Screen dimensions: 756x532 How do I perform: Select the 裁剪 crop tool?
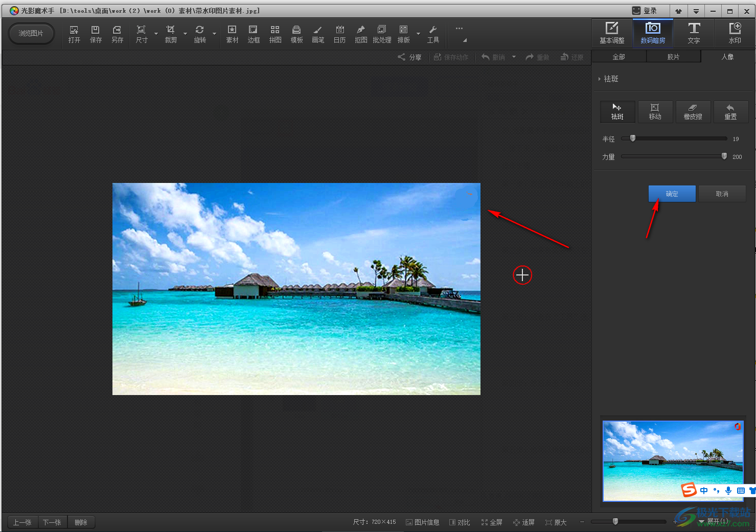(171, 34)
